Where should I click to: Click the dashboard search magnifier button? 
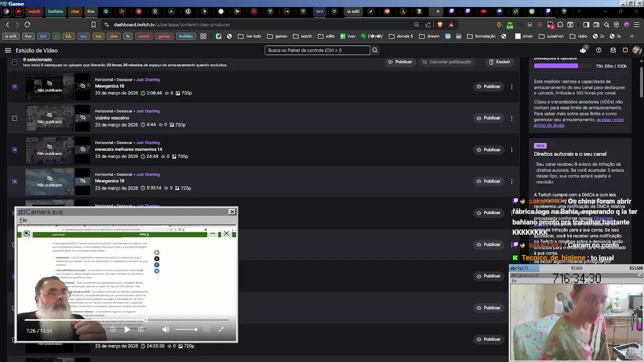375,50
